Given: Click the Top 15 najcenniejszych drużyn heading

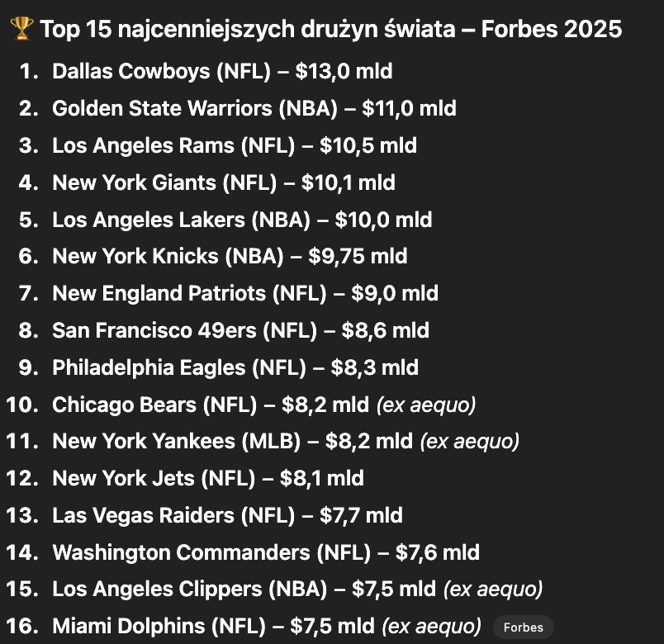Looking at the screenshot, I should [330, 31].
